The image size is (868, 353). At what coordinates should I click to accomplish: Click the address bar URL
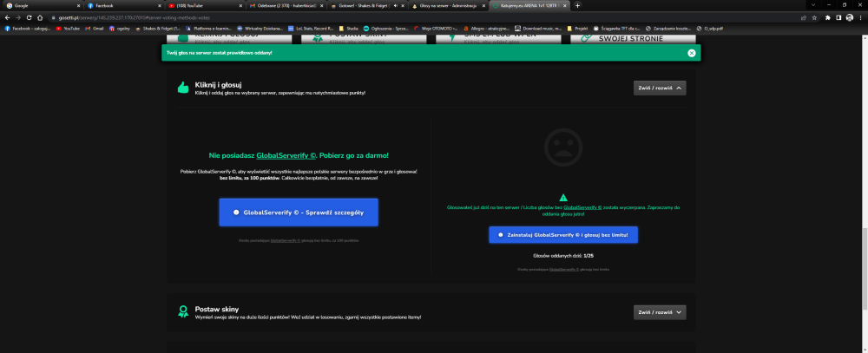135,17
